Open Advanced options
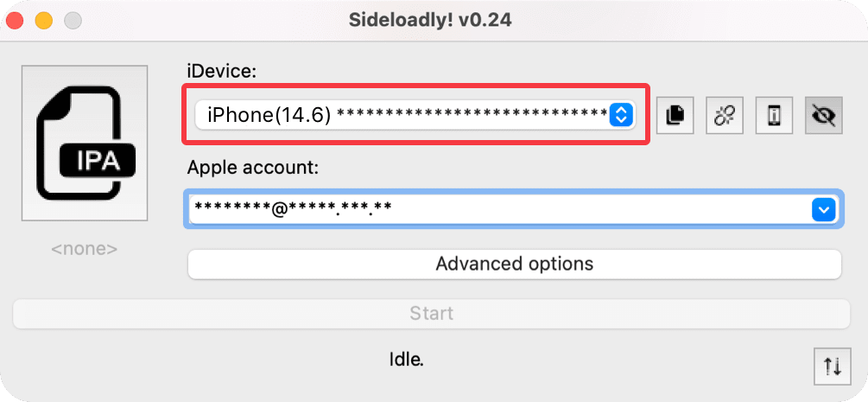 [x=514, y=264]
